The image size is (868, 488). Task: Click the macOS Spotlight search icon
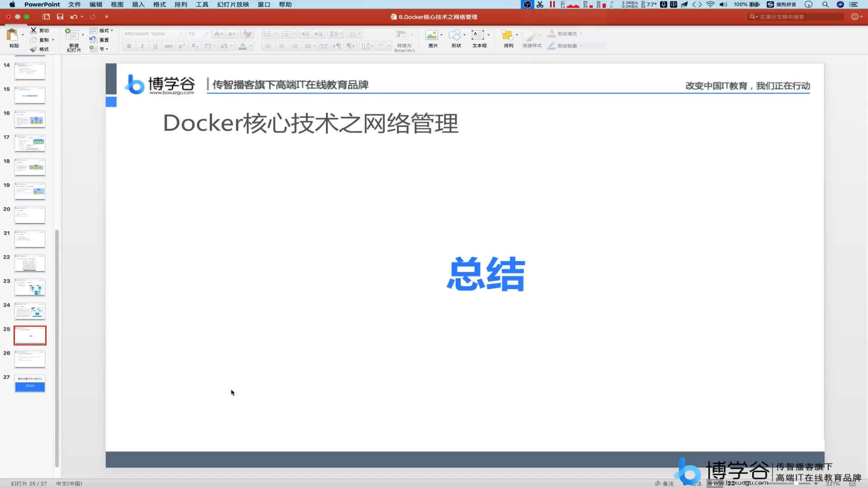point(826,5)
